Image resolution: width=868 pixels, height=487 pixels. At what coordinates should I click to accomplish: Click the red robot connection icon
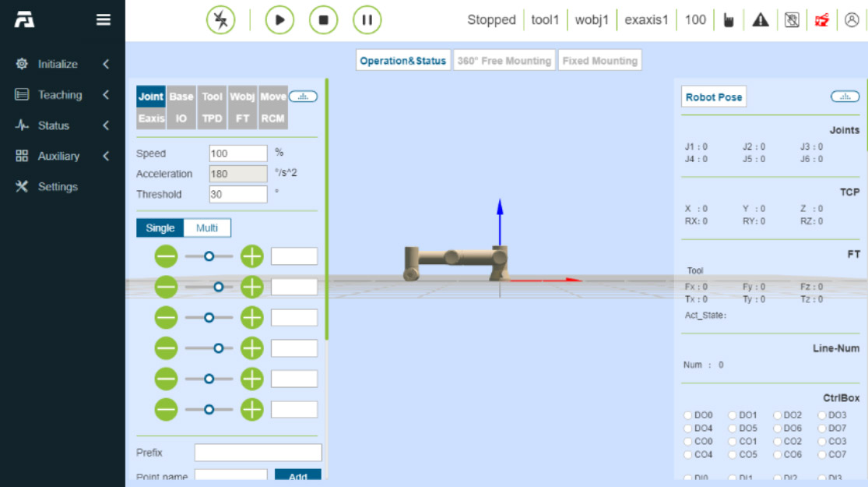coord(822,20)
